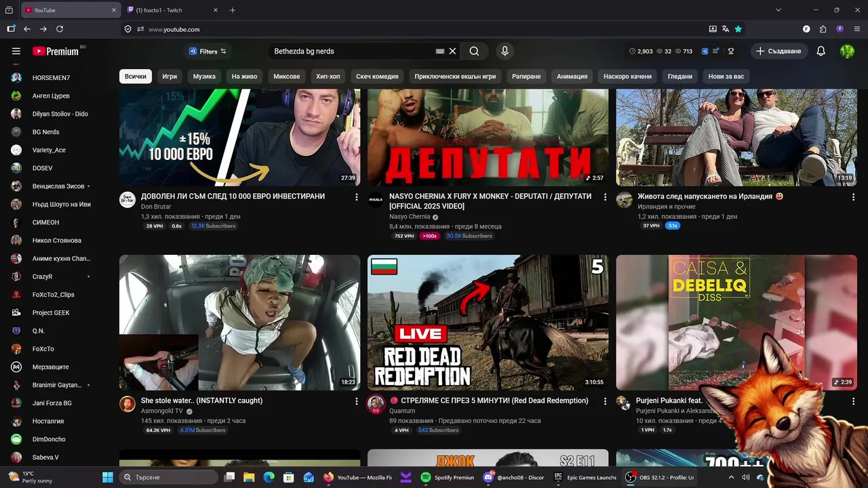
Task: Click Quantum channel avatar
Action: [376, 404]
